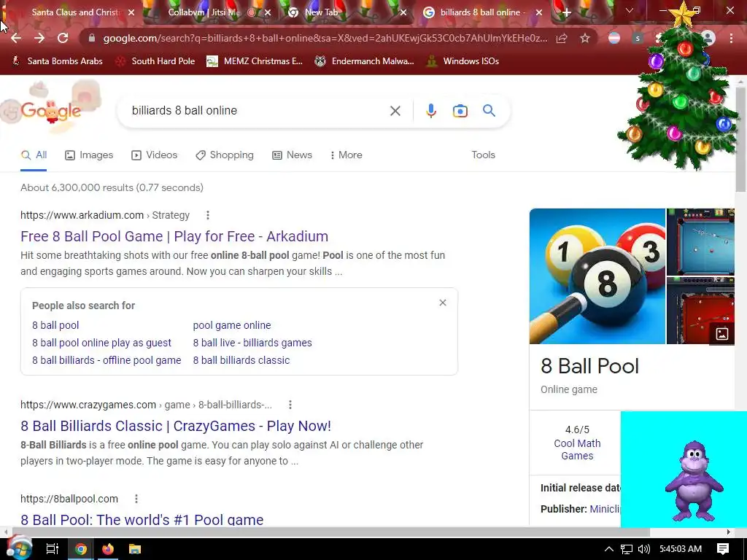Share this page via the share icon

(x=562, y=38)
